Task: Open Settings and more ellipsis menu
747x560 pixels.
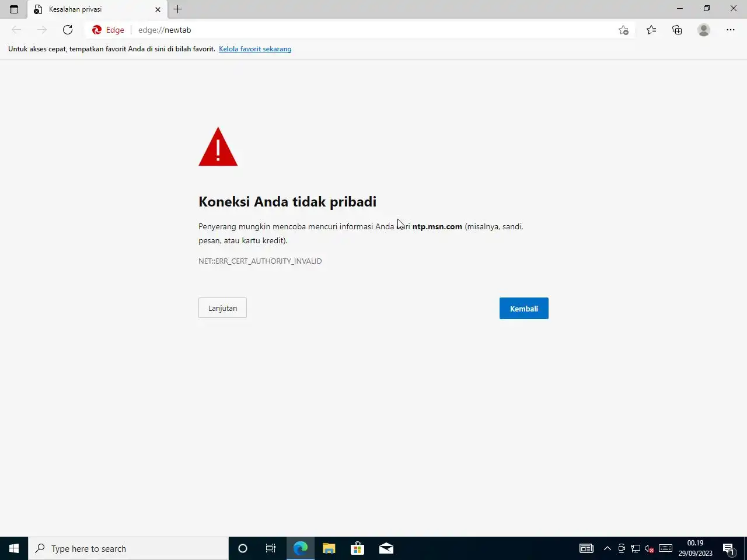Action: click(x=731, y=30)
